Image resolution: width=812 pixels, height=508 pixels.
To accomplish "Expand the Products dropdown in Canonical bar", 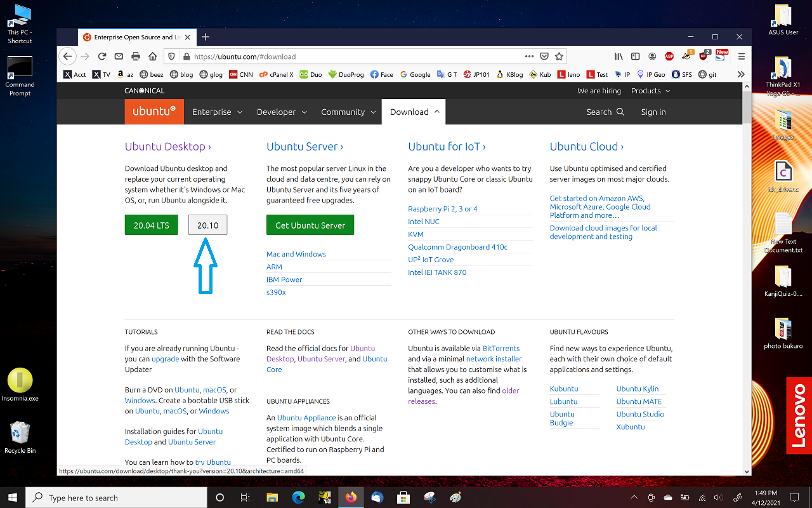I will tap(651, 91).
